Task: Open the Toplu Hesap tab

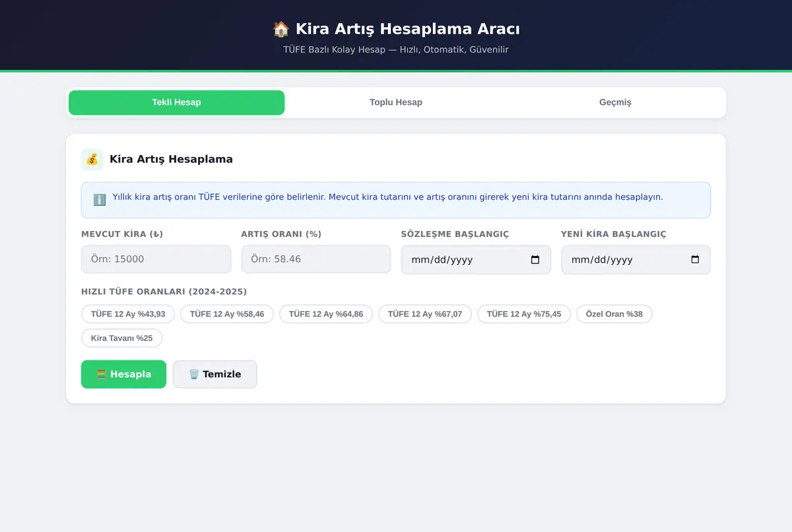Action: pos(396,102)
